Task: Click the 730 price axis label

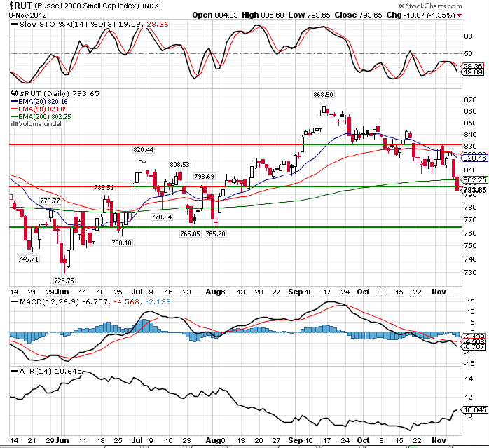Action: click(470, 273)
